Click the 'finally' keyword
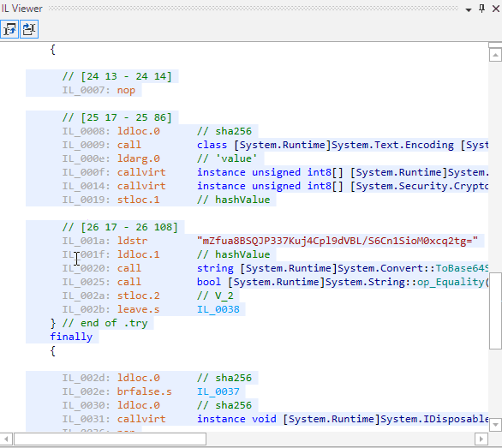The image size is (502, 448). [71, 337]
